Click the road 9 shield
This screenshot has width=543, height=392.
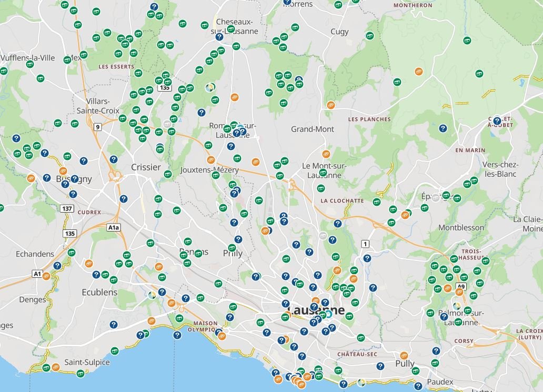tap(98, 127)
